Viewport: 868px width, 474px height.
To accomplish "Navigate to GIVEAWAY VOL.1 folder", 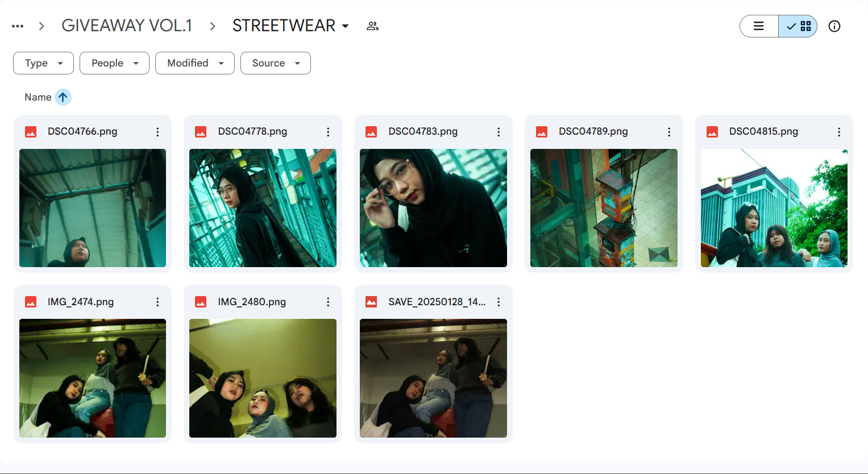I will click(x=127, y=26).
